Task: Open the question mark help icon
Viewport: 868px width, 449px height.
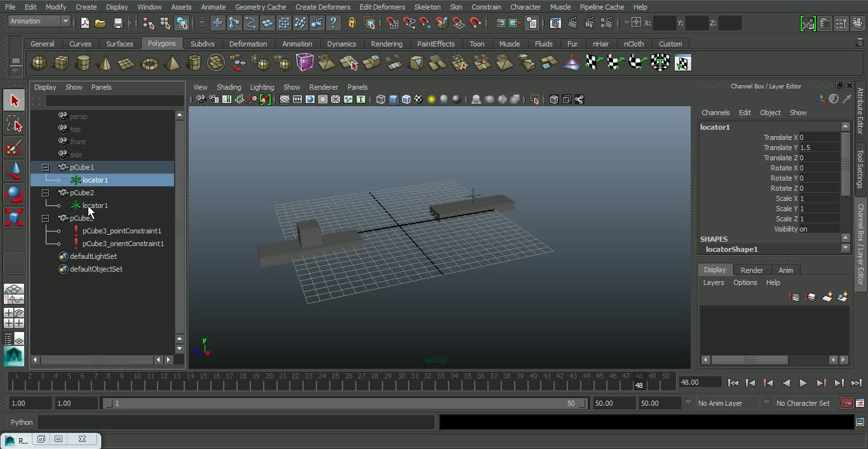Action: (x=333, y=23)
